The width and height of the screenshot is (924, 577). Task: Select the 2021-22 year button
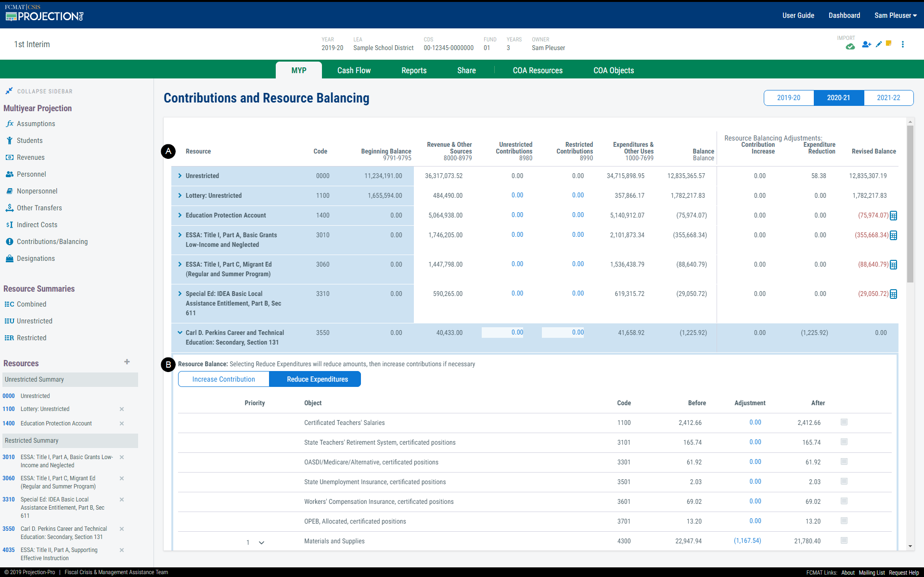point(888,98)
